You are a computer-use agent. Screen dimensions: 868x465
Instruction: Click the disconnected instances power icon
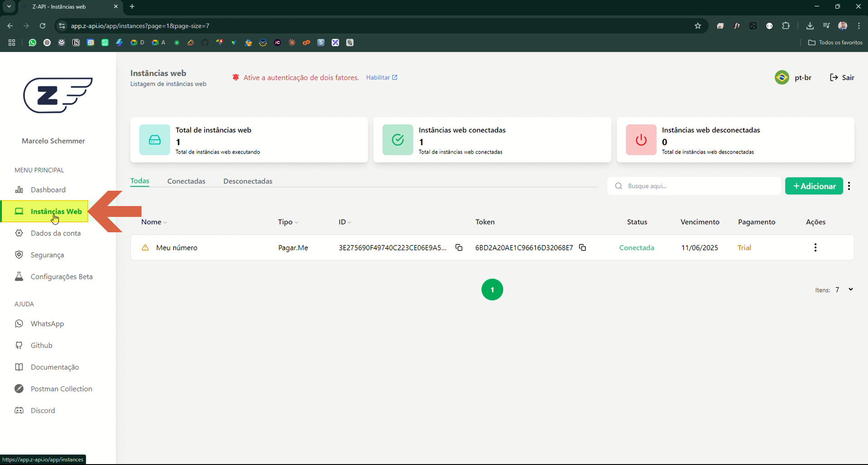pos(641,140)
